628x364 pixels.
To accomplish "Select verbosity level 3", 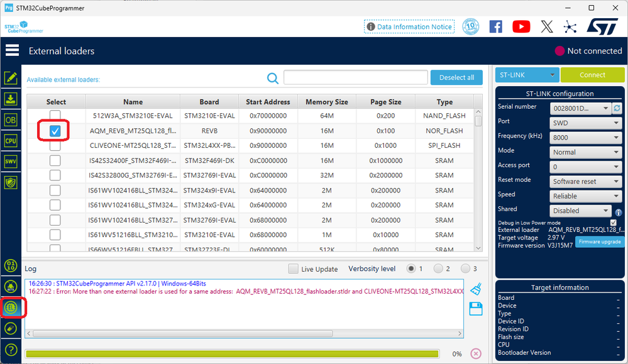I will (x=465, y=268).
